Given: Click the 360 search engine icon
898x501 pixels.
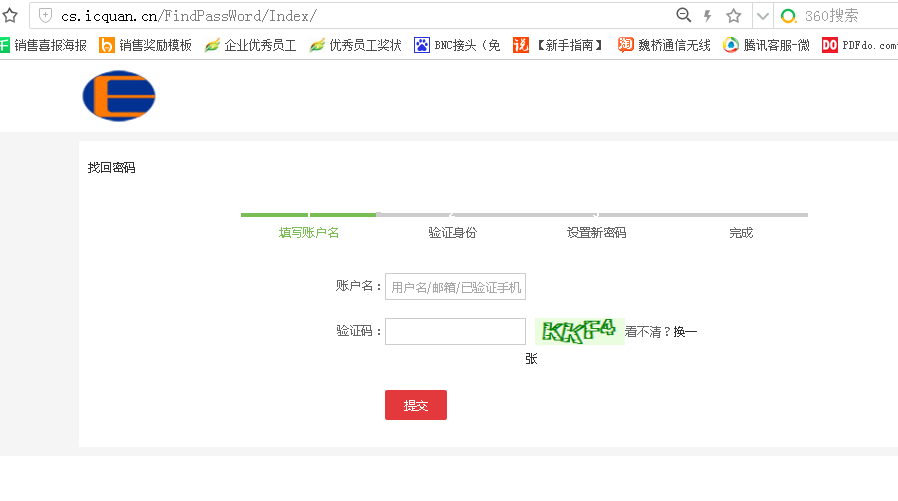Looking at the screenshot, I should pyautogui.click(x=789, y=16).
